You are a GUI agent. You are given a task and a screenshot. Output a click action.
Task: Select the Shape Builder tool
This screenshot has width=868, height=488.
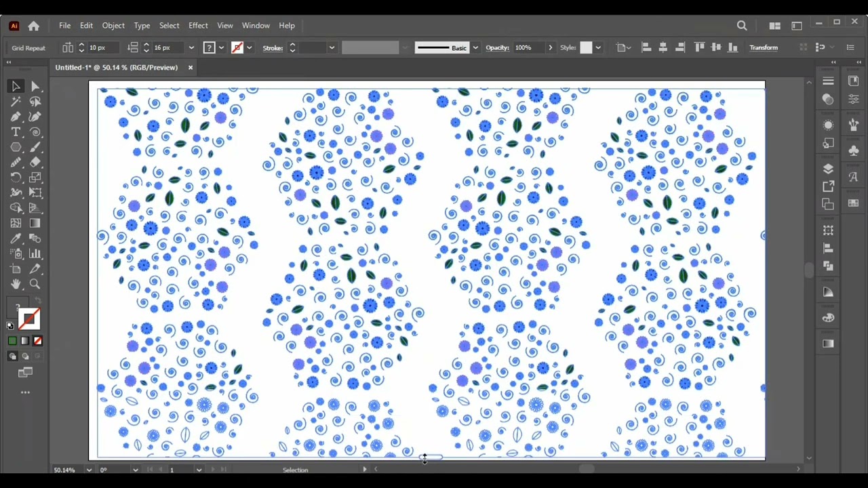point(16,208)
